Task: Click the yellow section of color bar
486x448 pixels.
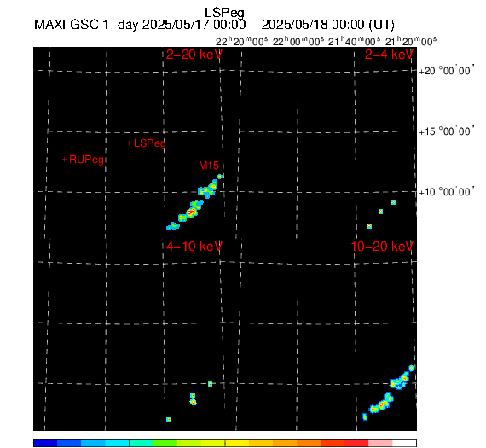Action: pyautogui.click(x=237, y=444)
